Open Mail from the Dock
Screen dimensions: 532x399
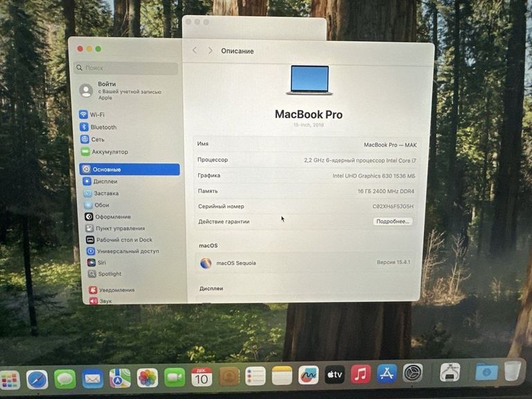pyautogui.click(x=93, y=379)
